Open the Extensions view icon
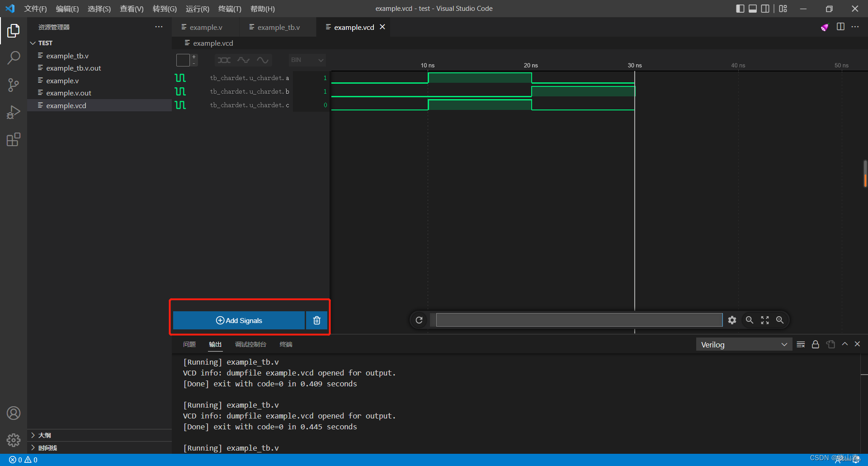Viewport: 868px width, 466px height. (14, 139)
